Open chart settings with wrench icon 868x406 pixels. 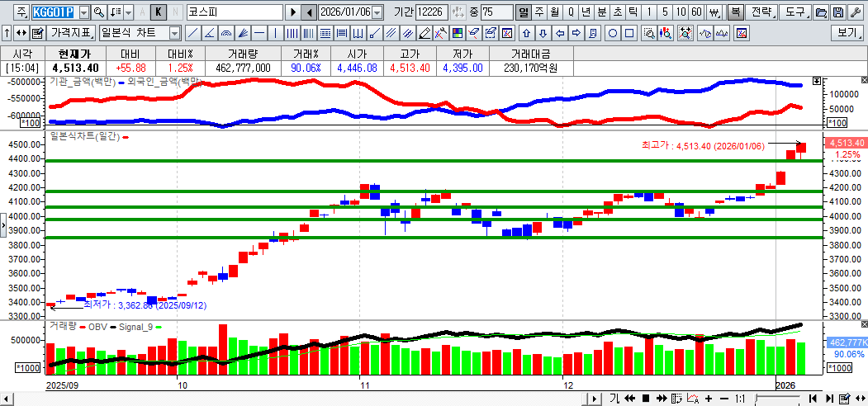(x=854, y=12)
